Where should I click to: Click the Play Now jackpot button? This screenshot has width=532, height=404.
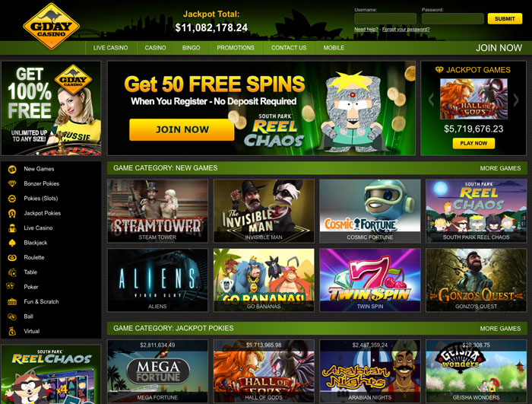(x=473, y=143)
